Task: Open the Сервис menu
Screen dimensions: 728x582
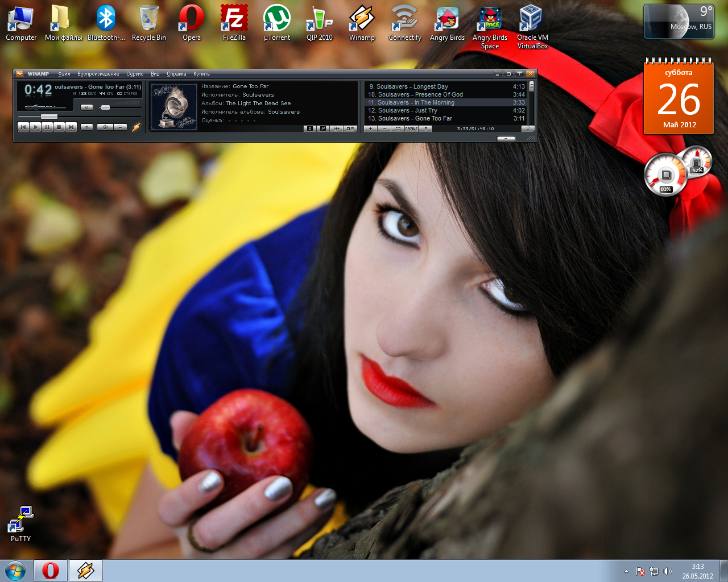Action: tap(135, 74)
